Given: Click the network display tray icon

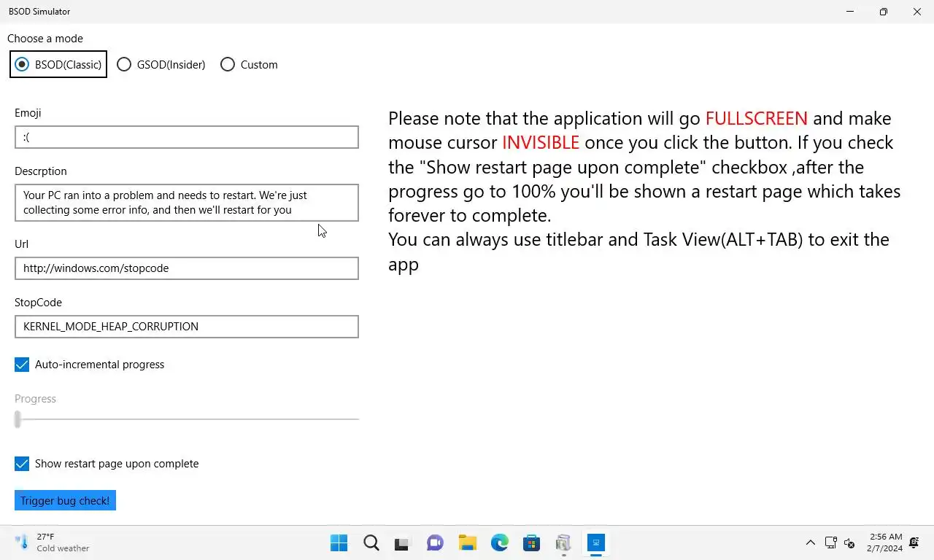Looking at the screenshot, I should click(x=830, y=542).
